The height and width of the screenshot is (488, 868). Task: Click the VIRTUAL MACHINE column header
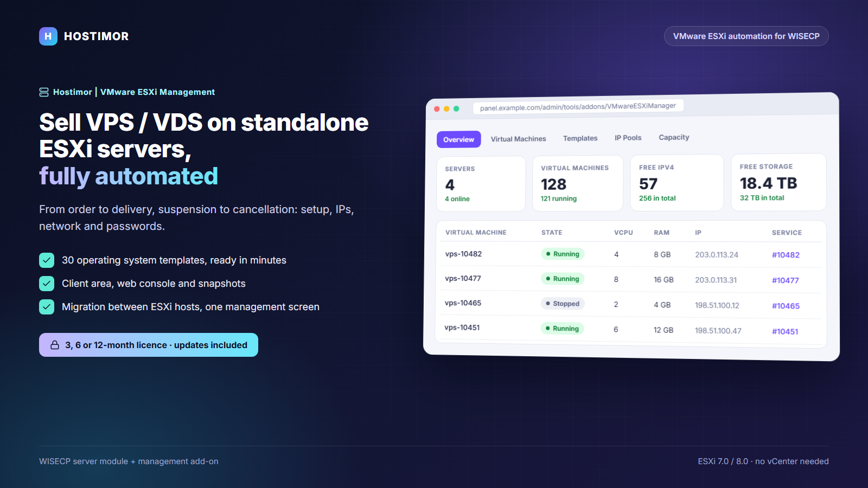476,233
